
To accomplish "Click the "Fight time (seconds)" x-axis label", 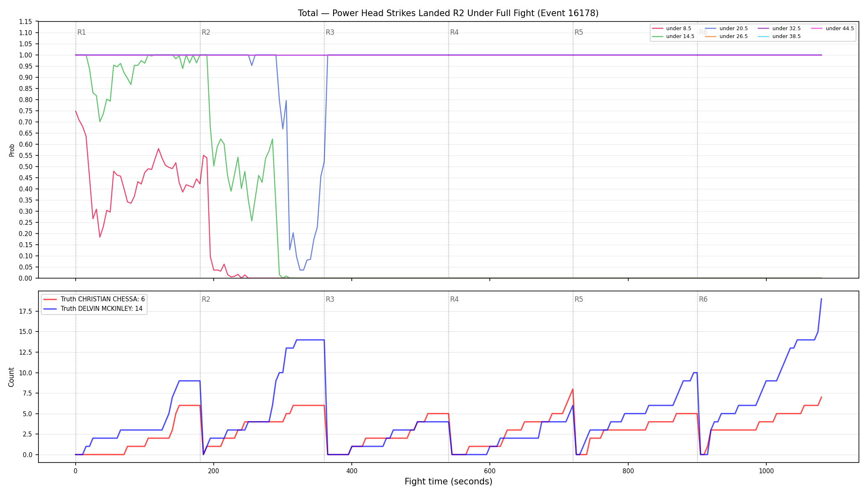I will [x=448, y=482].
